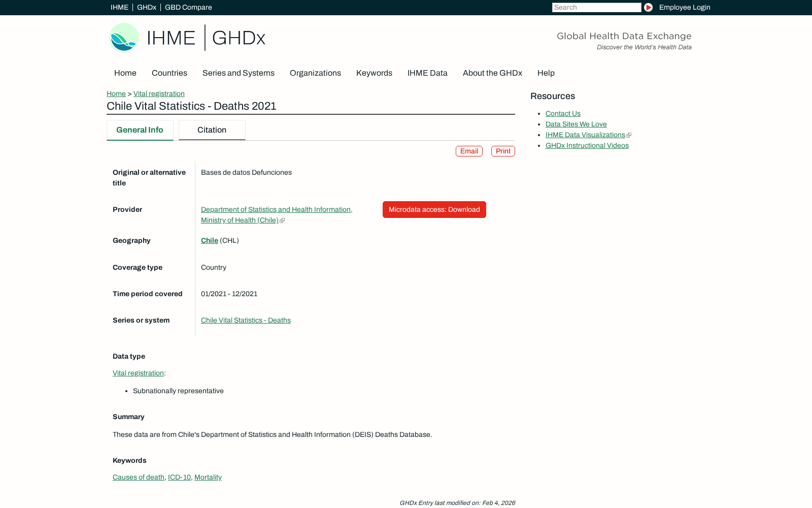
Task: Open the Chile geography link
Action: (x=210, y=241)
